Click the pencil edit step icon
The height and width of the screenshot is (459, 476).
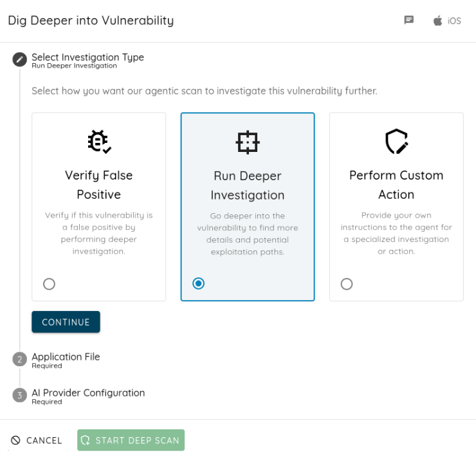point(20,59)
